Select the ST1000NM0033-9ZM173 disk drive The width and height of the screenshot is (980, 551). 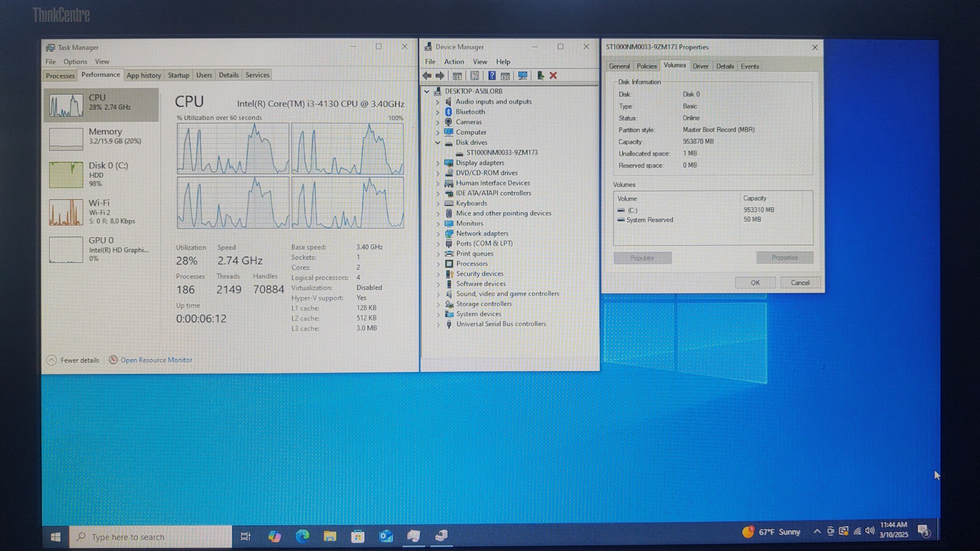502,152
